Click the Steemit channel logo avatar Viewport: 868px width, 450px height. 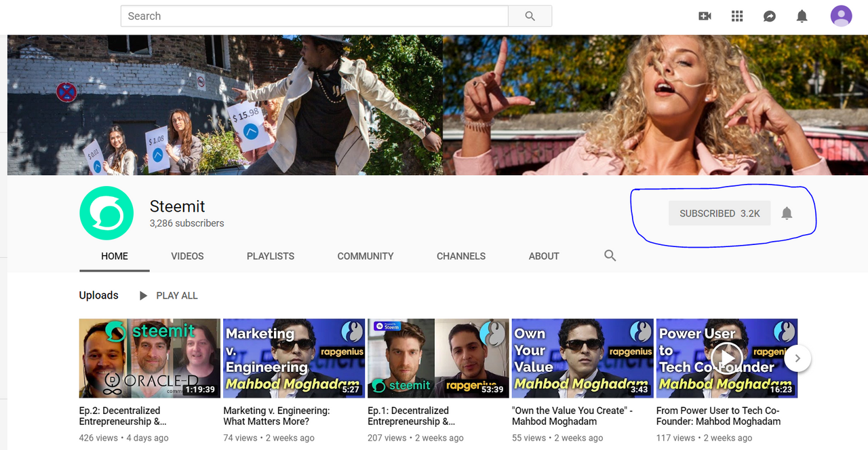point(106,213)
